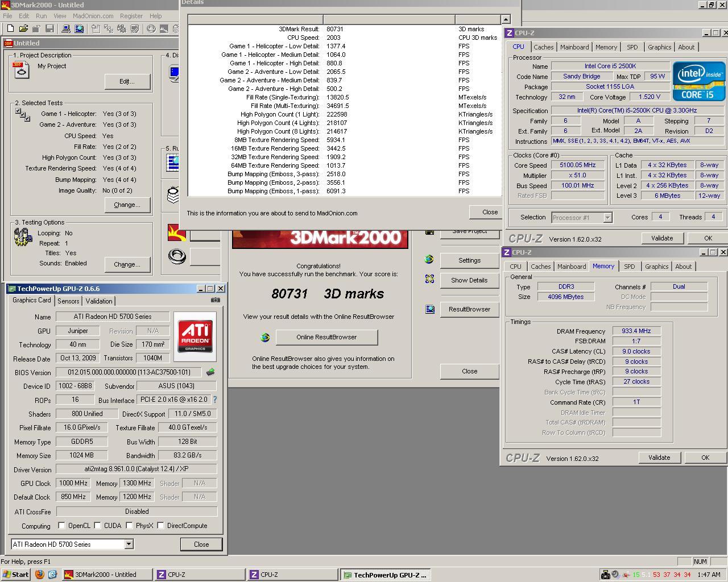The image size is (728, 582).
Task: Click the gray torus demo icon
Action: [x=177, y=256]
